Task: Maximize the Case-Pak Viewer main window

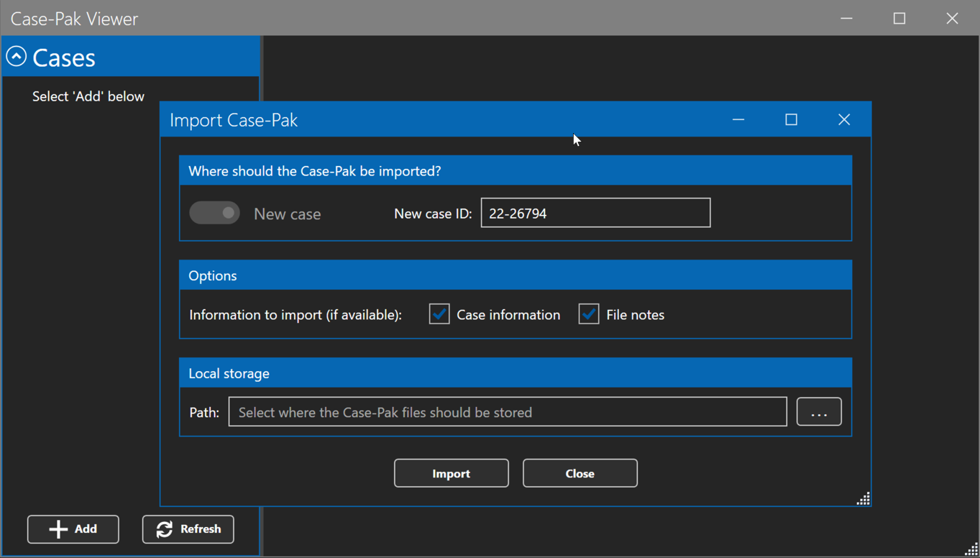Action: (x=899, y=18)
